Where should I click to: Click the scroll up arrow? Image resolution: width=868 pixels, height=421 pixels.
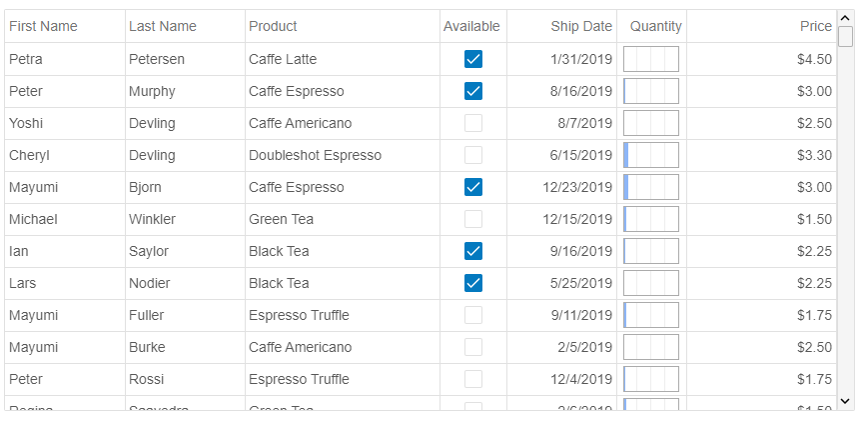pyautogui.click(x=845, y=18)
